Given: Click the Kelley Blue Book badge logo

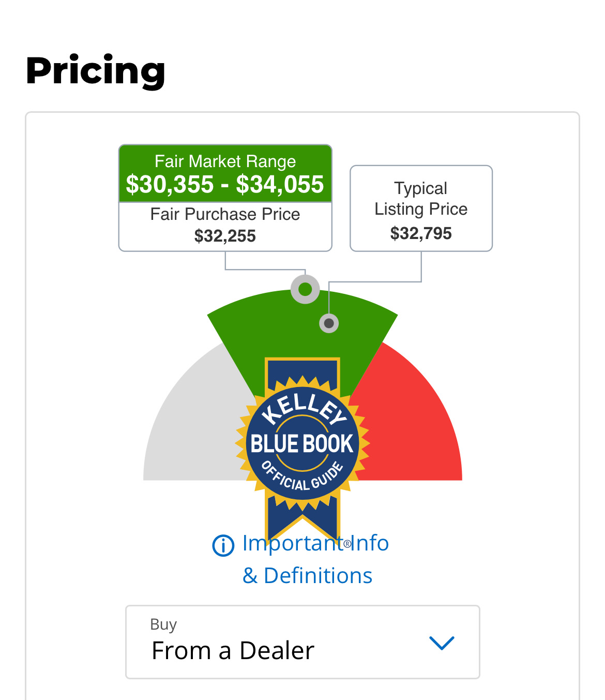Looking at the screenshot, I should tap(303, 444).
